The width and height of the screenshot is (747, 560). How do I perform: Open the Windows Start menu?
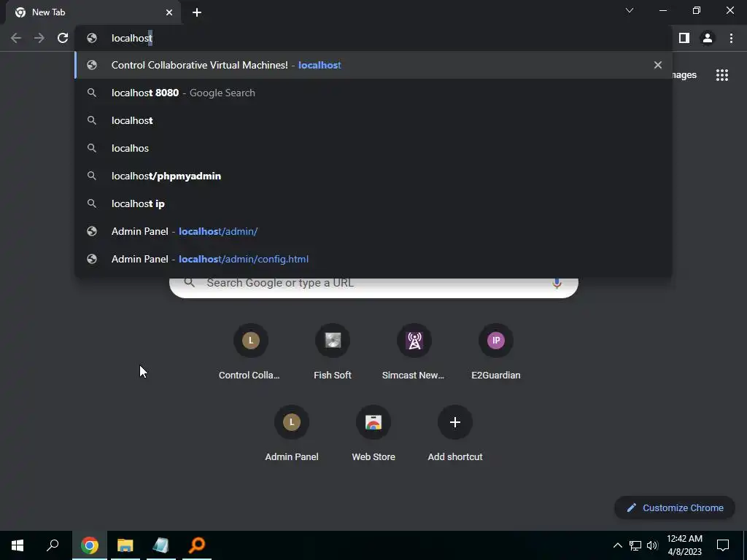tap(18, 545)
